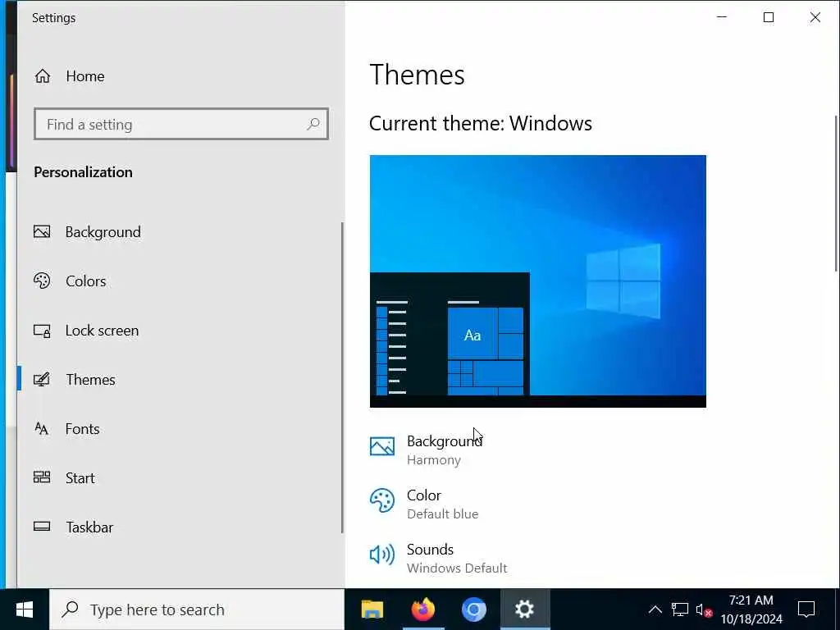The height and width of the screenshot is (630, 840).
Task: Open the Windows Start menu
Action: coord(25,609)
